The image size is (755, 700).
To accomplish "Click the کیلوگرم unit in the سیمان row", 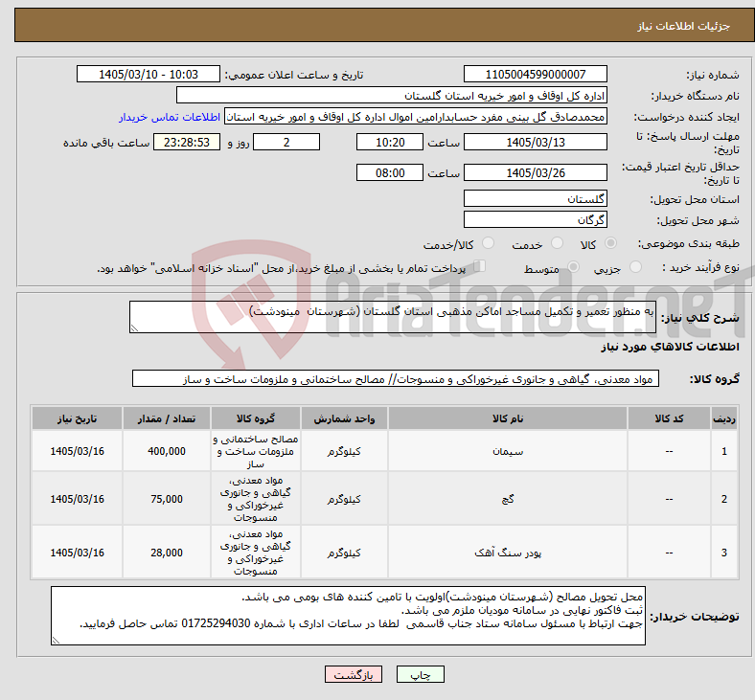I will pyautogui.click(x=344, y=451).
